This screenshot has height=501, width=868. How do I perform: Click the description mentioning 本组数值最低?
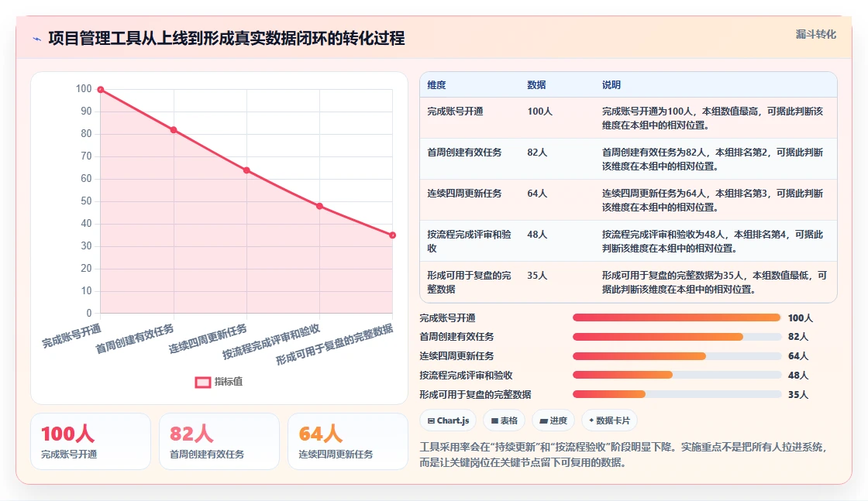click(x=714, y=282)
